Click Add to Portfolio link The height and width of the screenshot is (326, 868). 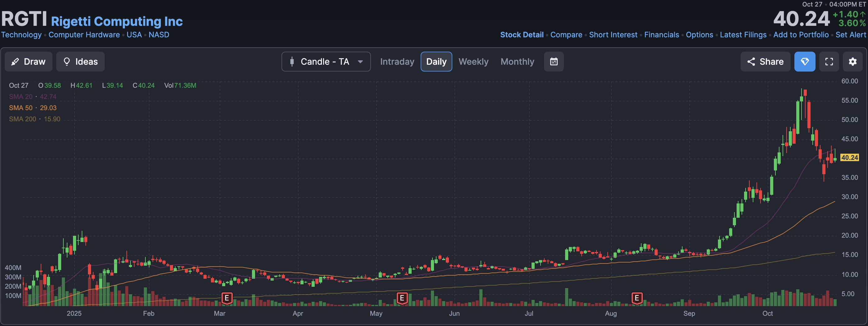pos(801,35)
